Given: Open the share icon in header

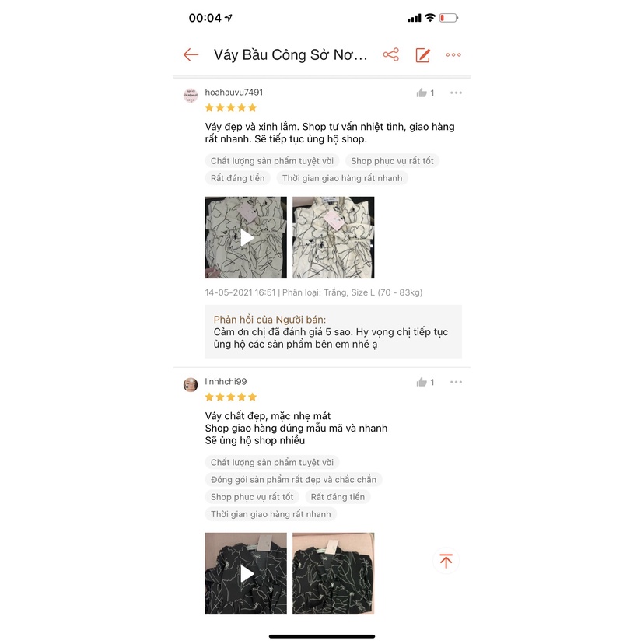Looking at the screenshot, I should pyautogui.click(x=391, y=54).
